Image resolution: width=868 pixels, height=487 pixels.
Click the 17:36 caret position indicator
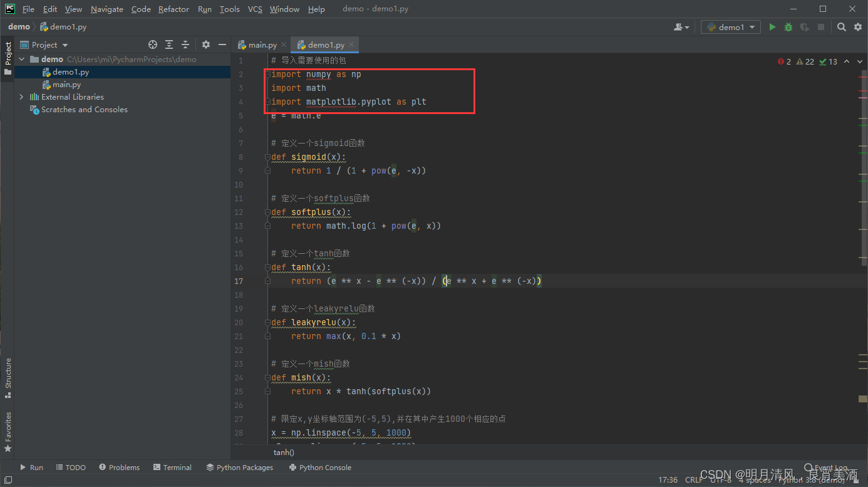click(668, 480)
